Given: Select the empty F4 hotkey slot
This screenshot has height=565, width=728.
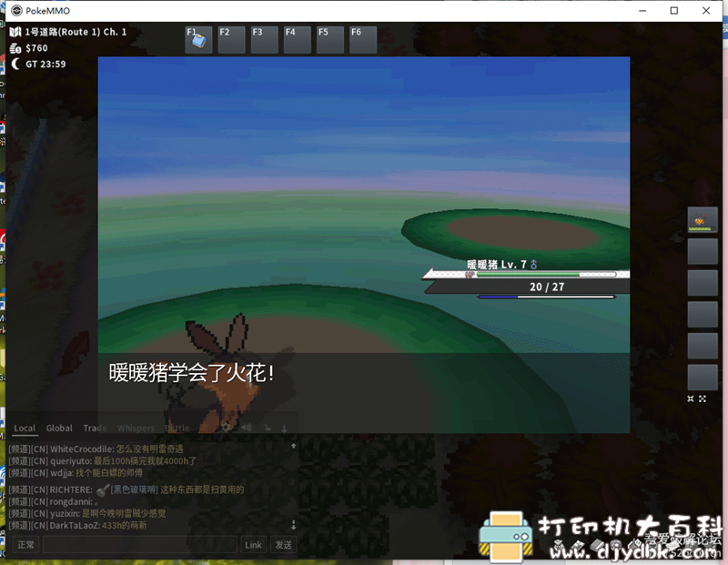Looking at the screenshot, I should (298, 39).
